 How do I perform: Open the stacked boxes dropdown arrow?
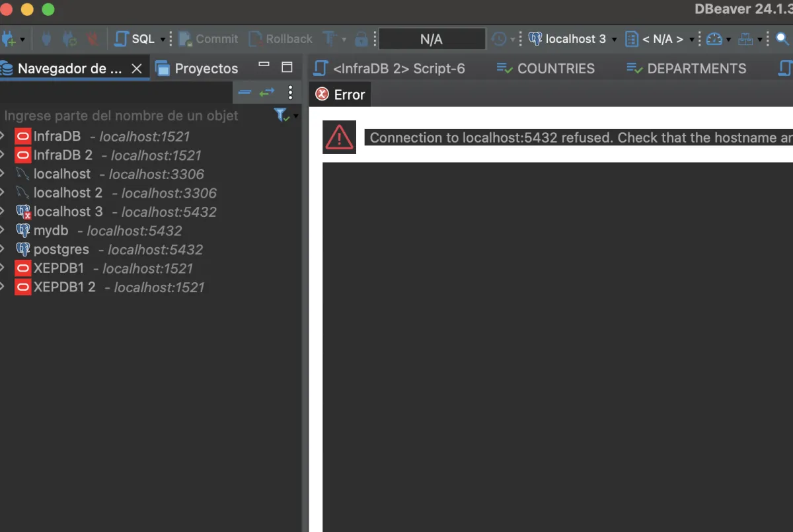760,40
